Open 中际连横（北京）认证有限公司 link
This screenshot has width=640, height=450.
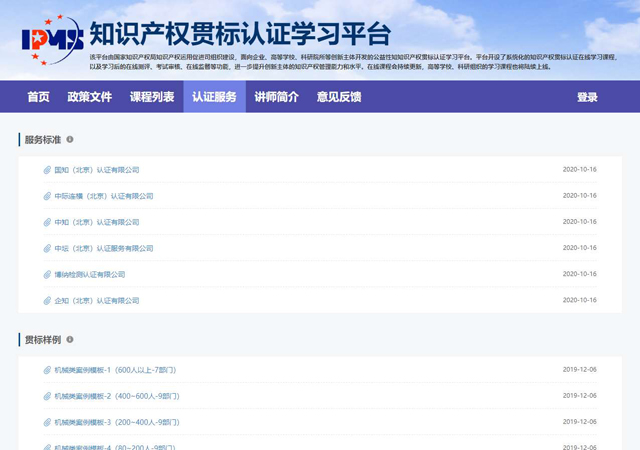(x=104, y=196)
